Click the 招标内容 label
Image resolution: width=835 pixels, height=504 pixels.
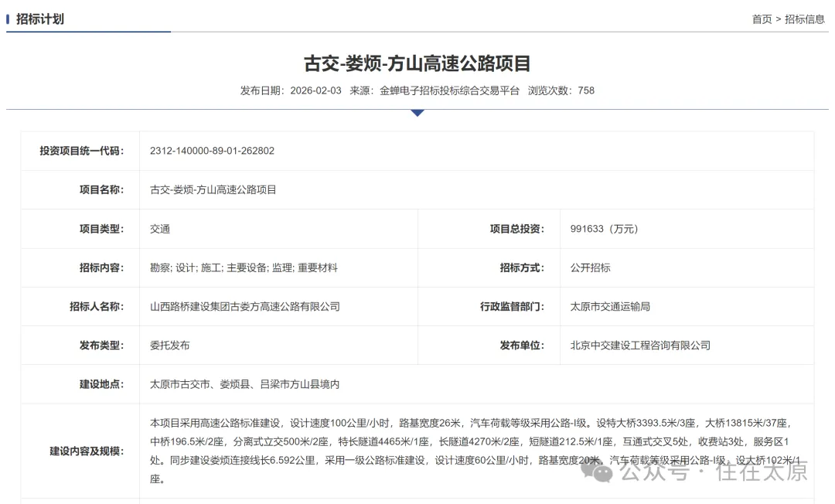(102, 267)
